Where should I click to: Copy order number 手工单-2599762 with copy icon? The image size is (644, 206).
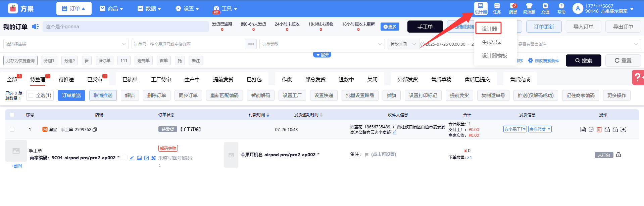95,130
